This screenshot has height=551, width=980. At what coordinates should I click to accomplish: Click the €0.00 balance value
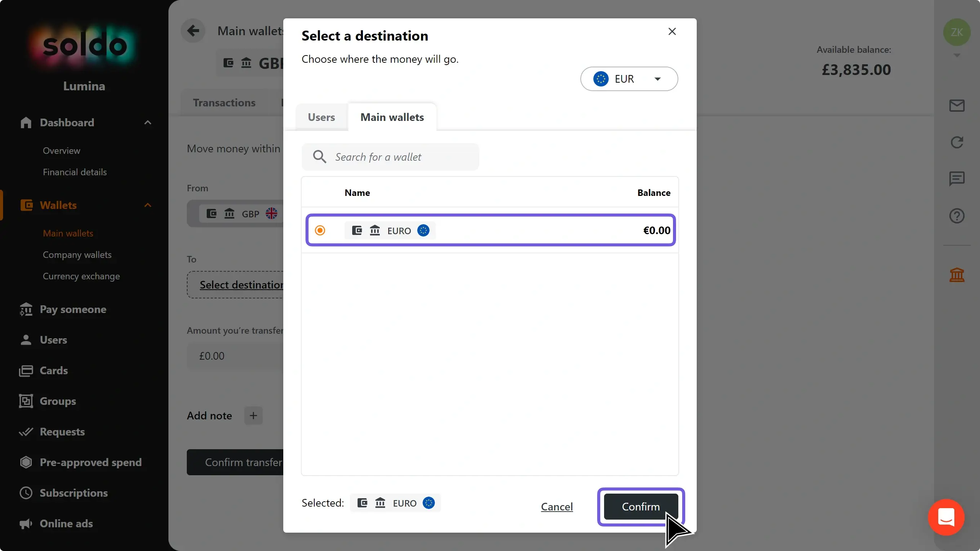[x=657, y=230]
